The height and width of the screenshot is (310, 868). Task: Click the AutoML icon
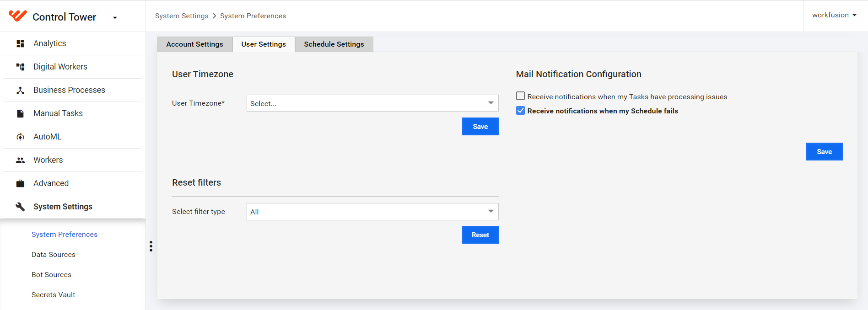coord(20,137)
